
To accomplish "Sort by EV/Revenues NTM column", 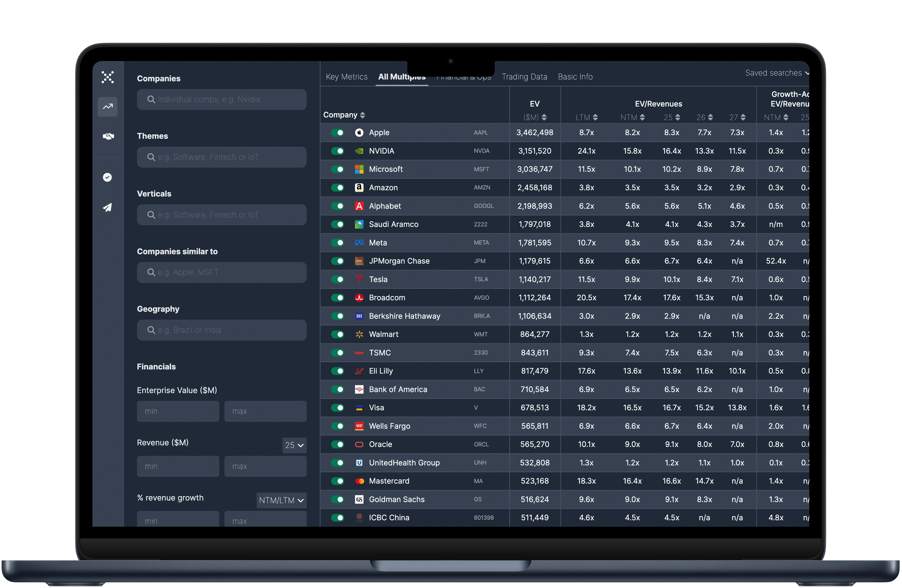I will [632, 117].
